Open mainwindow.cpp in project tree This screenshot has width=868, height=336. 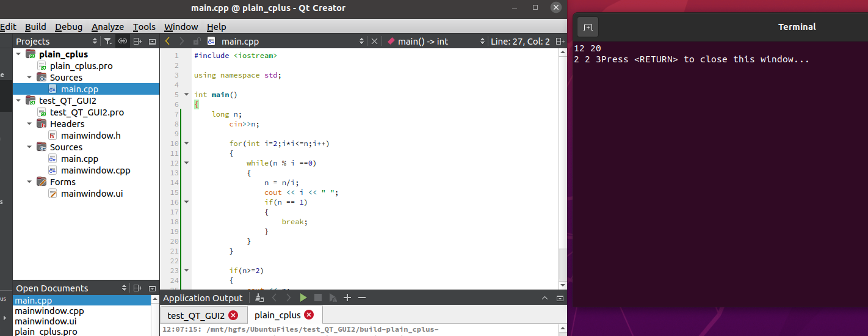(x=95, y=170)
